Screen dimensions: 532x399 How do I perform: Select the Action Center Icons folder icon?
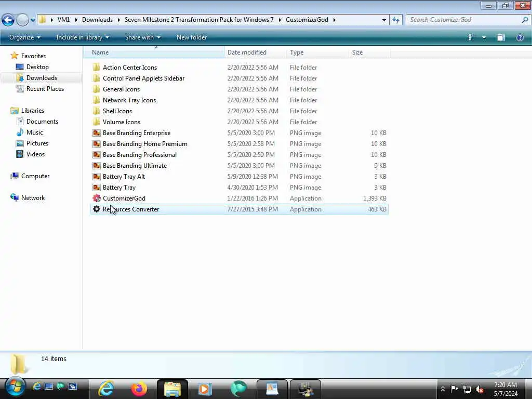point(96,67)
